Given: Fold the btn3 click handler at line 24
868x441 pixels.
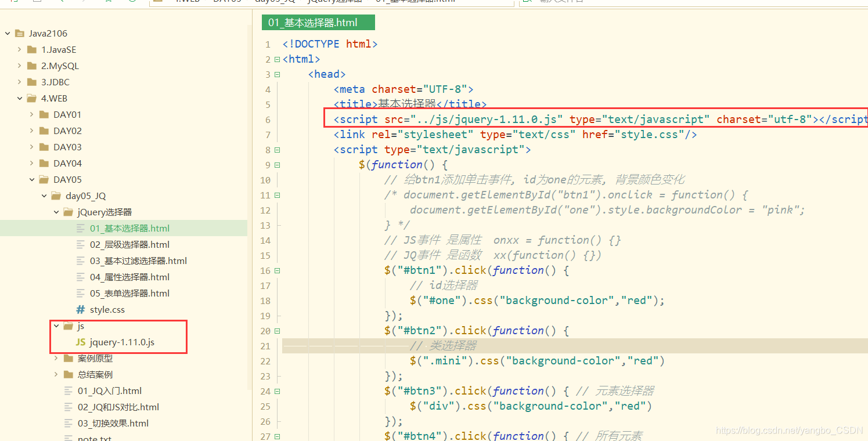Looking at the screenshot, I should click(277, 391).
